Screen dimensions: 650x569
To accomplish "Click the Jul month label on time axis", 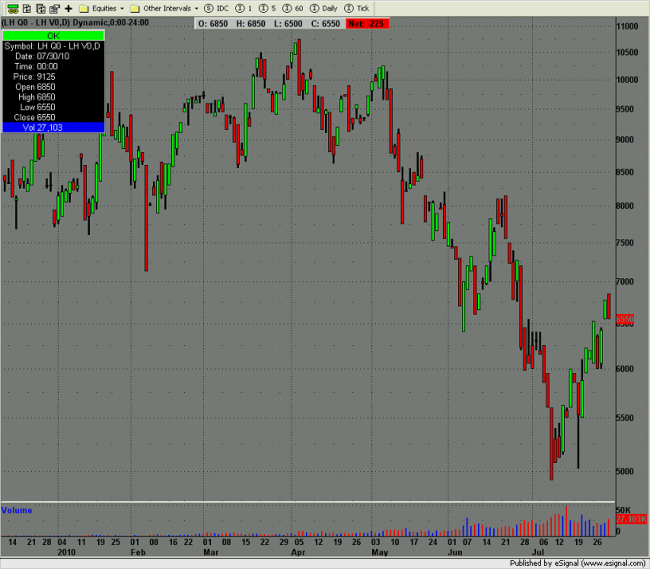I will 538,552.
